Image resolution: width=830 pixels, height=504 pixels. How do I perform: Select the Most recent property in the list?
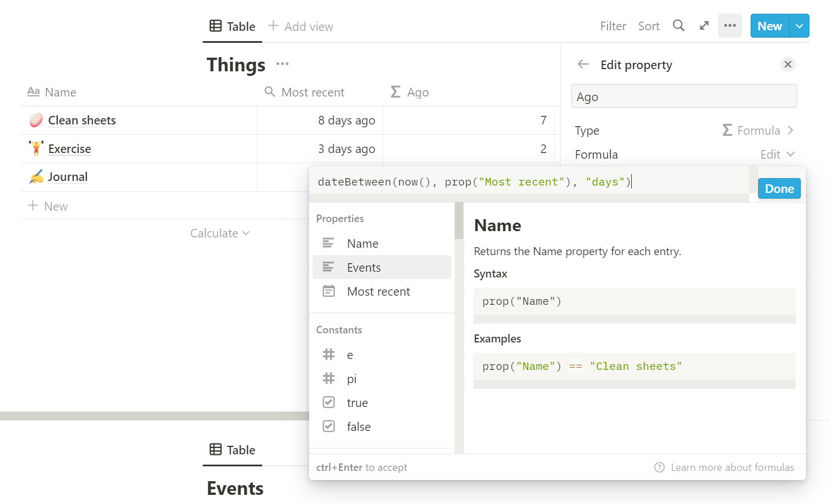(x=382, y=292)
